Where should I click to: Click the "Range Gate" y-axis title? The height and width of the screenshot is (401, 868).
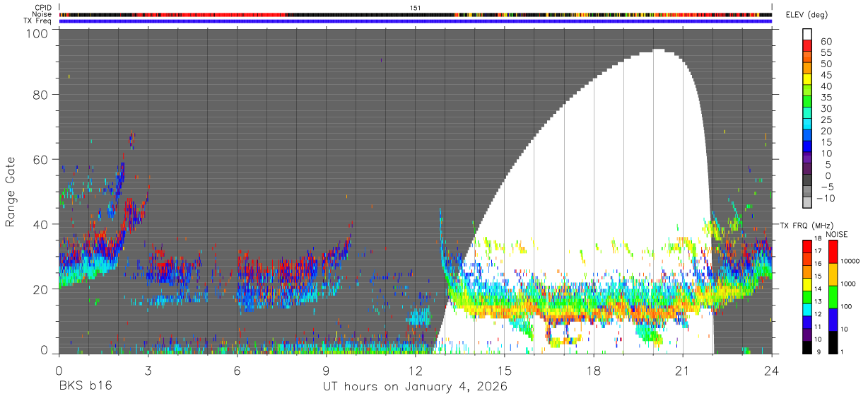tap(11, 192)
